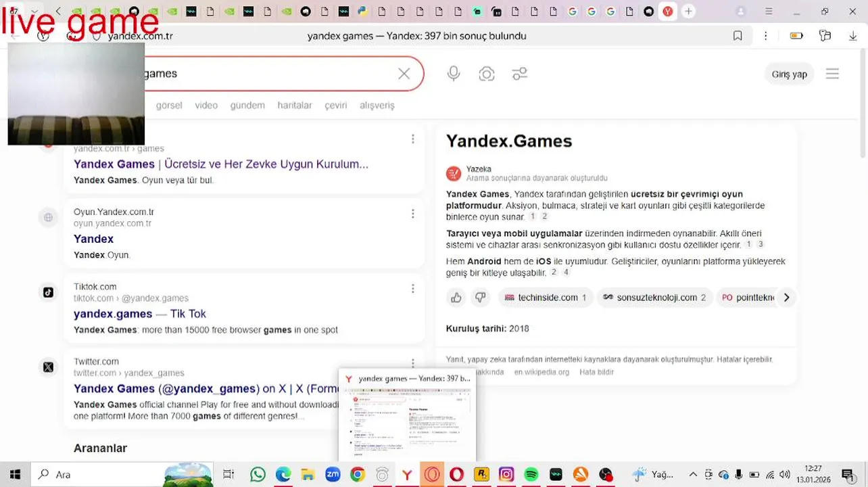This screenshot has height=487, width=868.
Task: Open Instagram from the taskbar
Action: 506,475
